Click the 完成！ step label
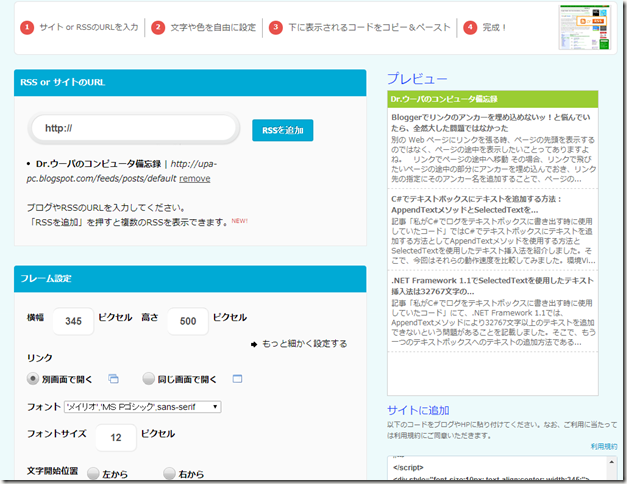The image size is (627, 484). (x=494, y=27)
